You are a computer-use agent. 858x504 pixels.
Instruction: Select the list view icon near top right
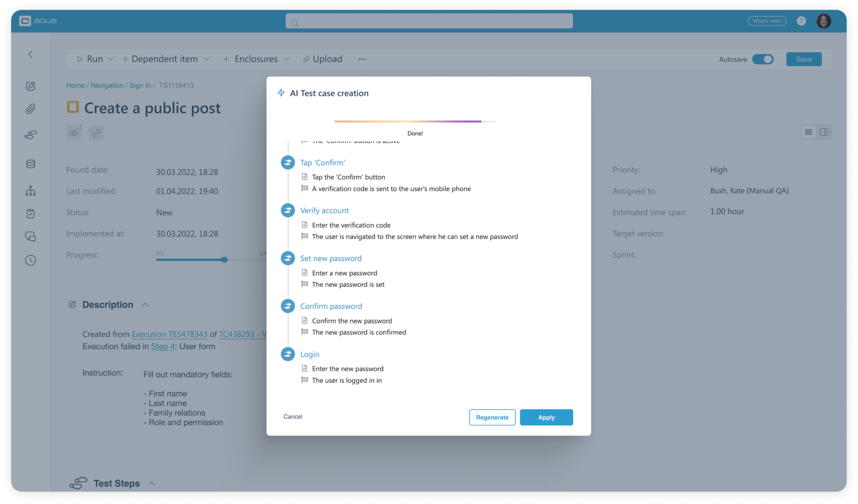[x=808, y=132]
